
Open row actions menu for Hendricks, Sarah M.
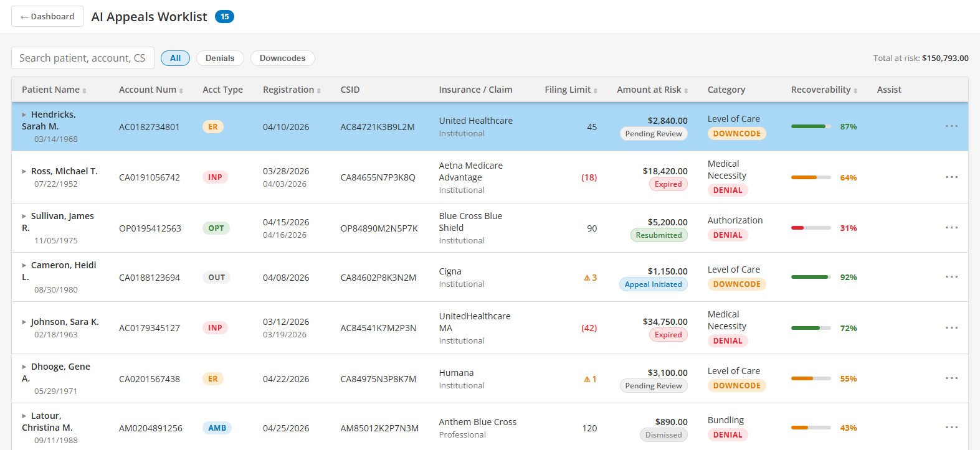pos(951,126)
